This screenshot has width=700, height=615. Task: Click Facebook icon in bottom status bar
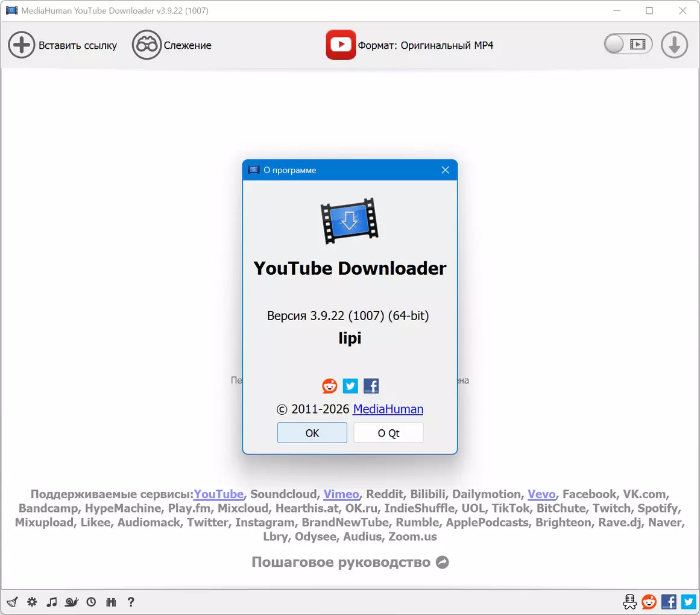tap(669, 602)
